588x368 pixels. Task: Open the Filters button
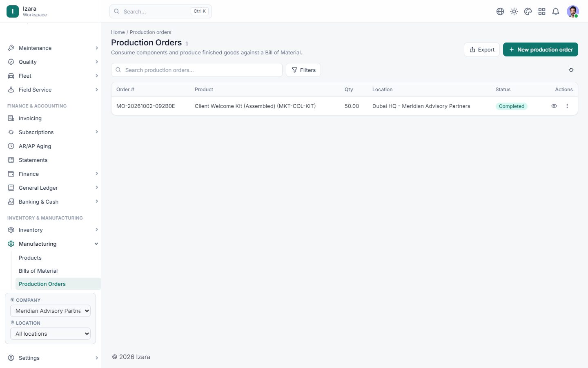(x=303, y=70)
